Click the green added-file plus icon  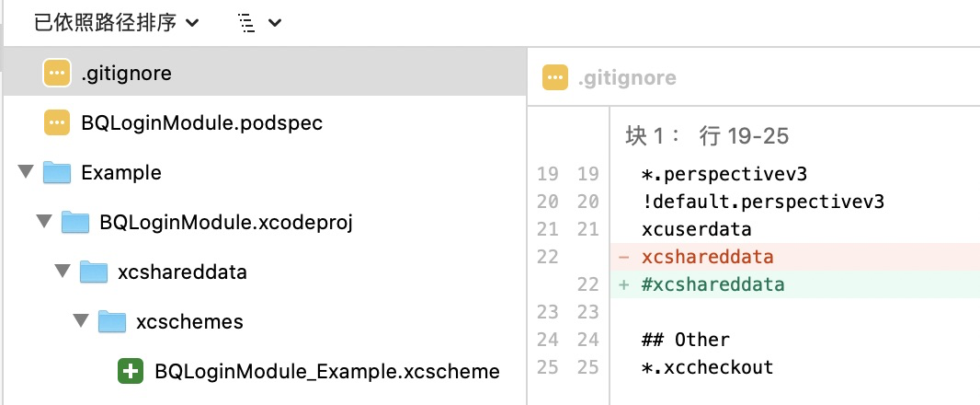click(130, 371)
